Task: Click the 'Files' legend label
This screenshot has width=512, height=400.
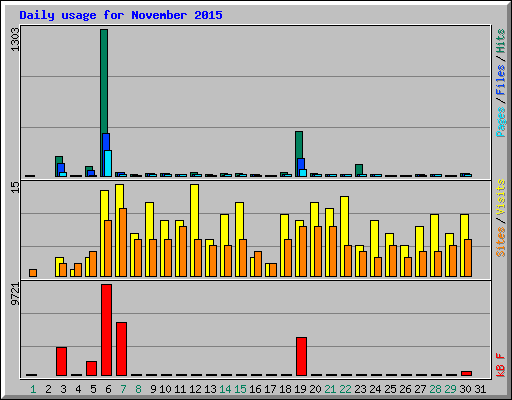Action: point(501,80)
